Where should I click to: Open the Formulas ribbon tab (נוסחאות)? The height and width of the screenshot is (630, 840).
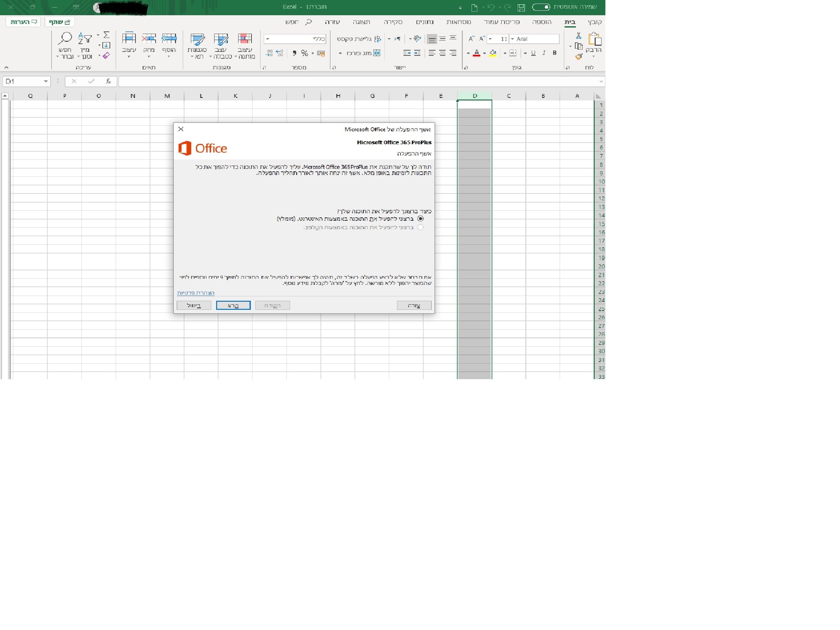pos(458,22)
